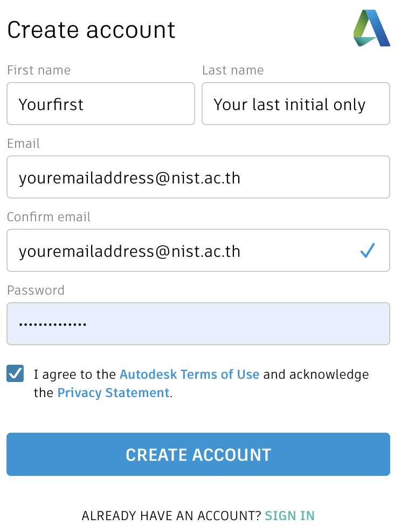The height and width of the screenshot is (532, 401).
Task: Click the "Email" field label
Action: 24,144
